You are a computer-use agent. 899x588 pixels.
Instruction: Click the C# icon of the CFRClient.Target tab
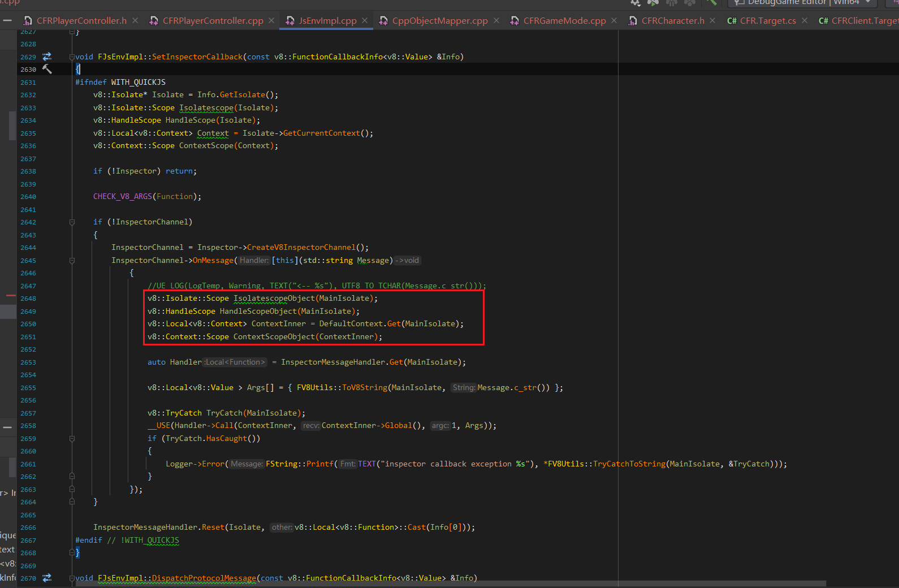coord(823,21)
